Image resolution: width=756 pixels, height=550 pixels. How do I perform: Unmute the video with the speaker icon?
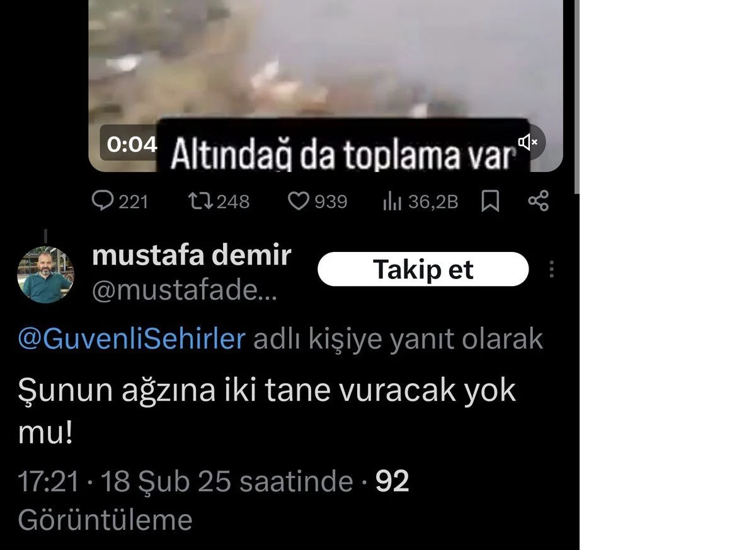pyautogui.click(x=527, y=142)
